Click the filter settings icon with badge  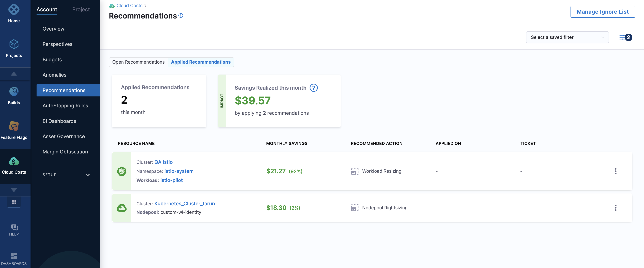pos(622,38)
